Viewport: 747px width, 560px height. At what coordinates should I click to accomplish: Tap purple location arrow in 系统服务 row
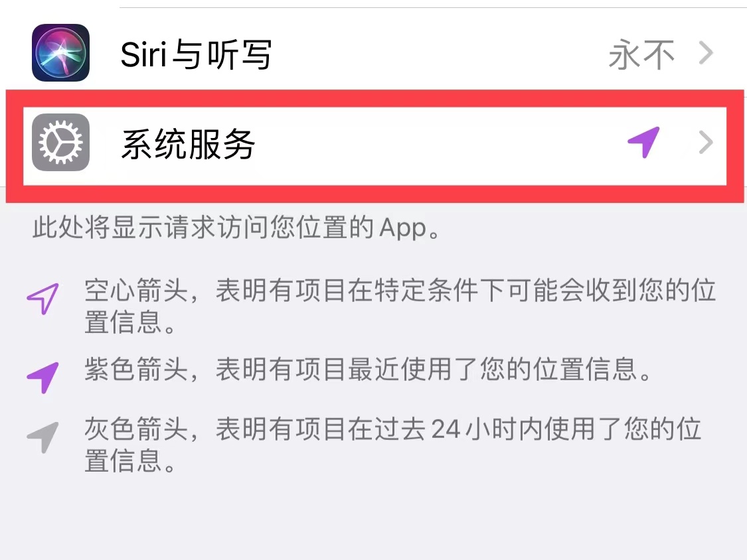pos(643,142)
